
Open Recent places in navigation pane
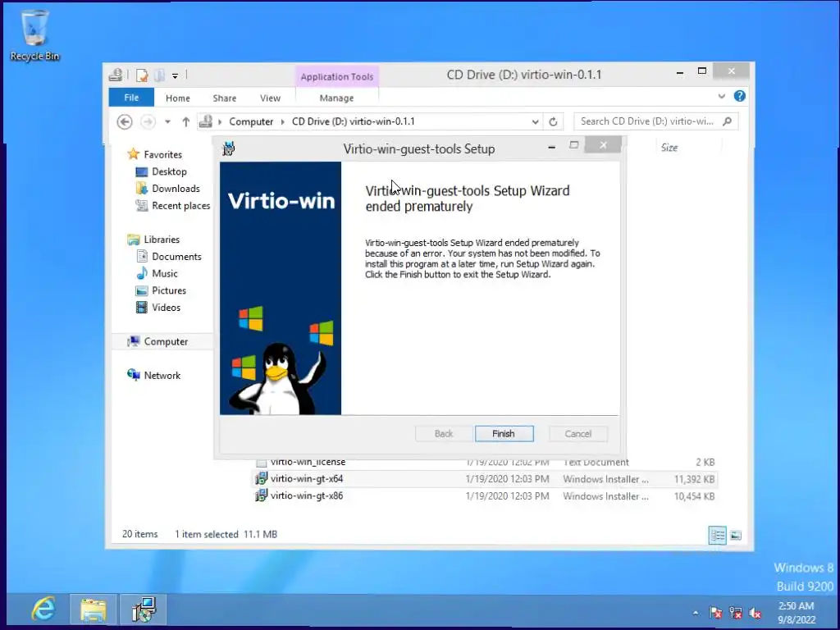click(181, 206)
